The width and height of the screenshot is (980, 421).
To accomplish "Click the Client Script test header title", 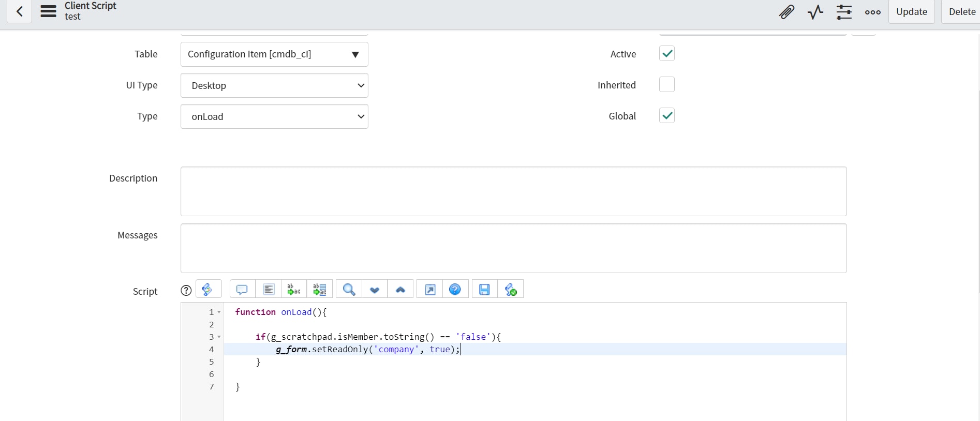I will [91, 11].
